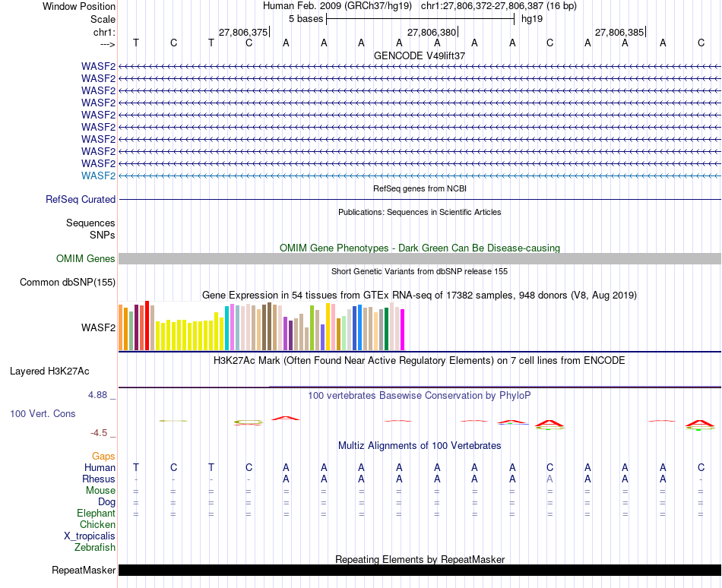Image resolution: width=722 pixels, height=588 pixels.
Task: Click the -4.5 PhyloP lower limit
Action: coord(99,433)
